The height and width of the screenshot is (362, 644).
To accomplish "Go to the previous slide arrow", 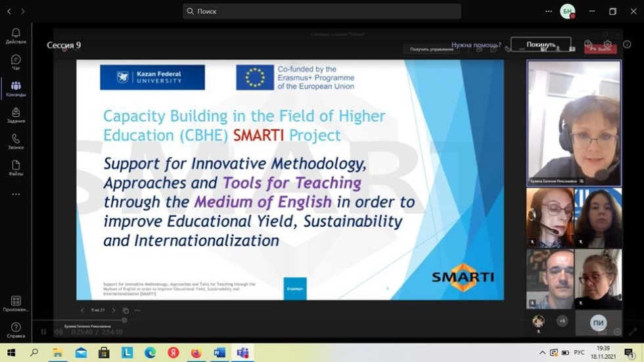I will (82, 310).
